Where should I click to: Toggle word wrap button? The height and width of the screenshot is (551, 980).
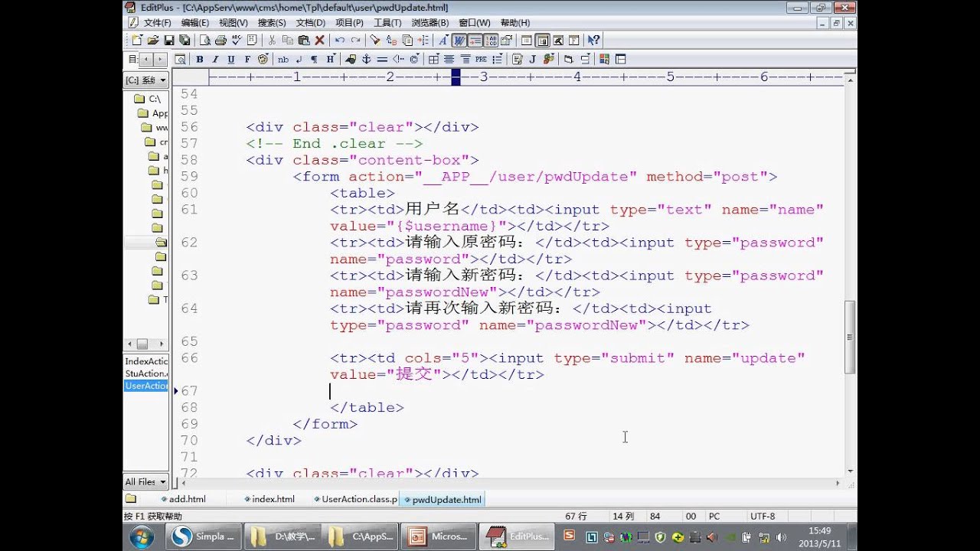click(x=459, y=41)
